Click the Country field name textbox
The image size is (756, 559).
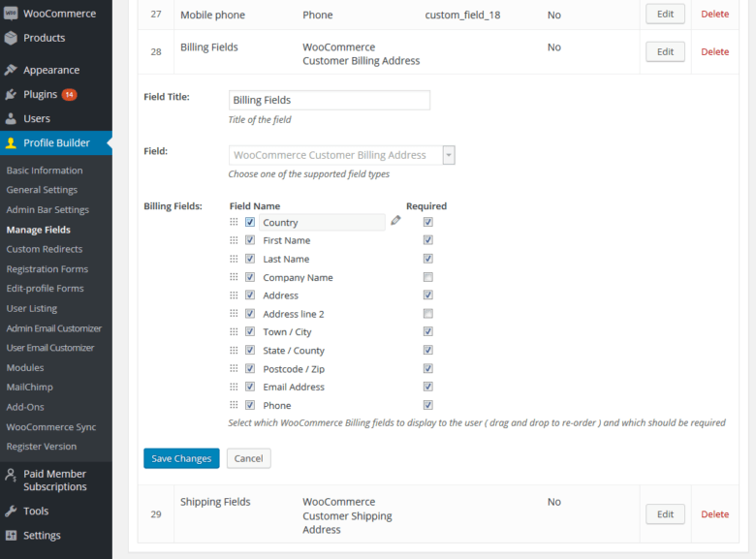point(322,222)
